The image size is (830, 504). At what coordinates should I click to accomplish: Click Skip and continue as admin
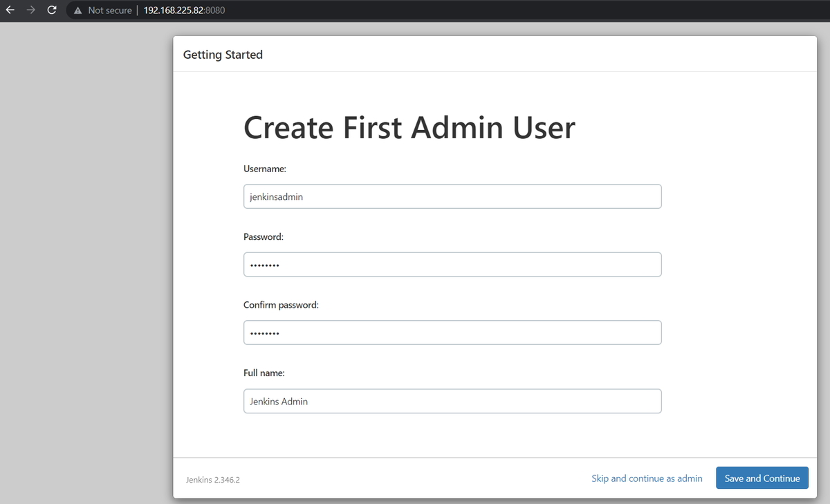(x=647, y=478)
